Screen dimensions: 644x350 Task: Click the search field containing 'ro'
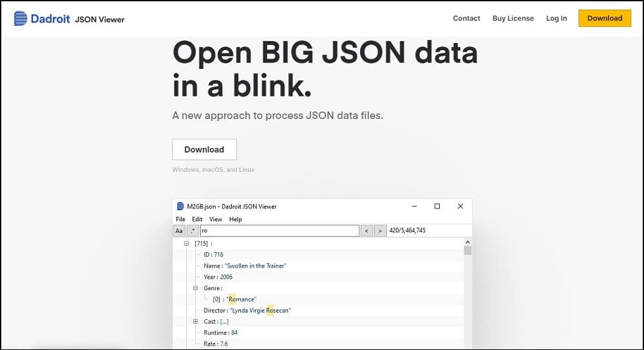pyautogui.click(x=279, y=230)
